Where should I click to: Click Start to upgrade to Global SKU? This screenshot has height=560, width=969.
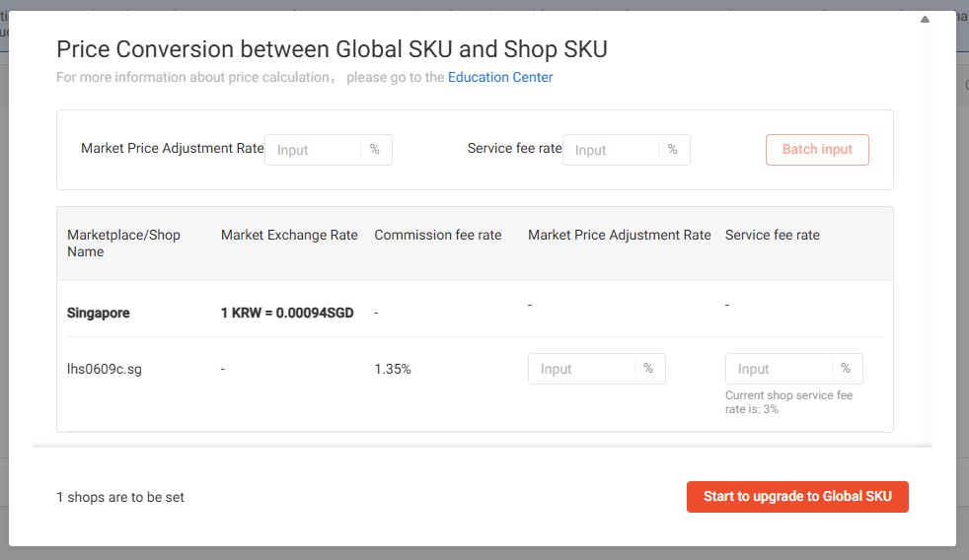797,496
